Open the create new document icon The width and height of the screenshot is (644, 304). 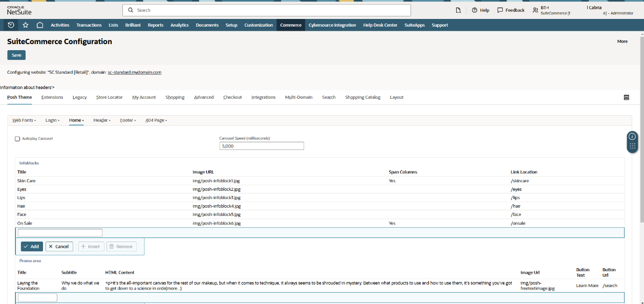(458, 10)
